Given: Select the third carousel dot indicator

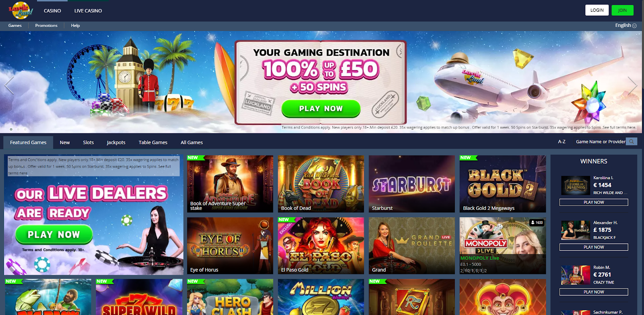Looking at the screenshot, I should pyautogui.click(x=25, y=129).
